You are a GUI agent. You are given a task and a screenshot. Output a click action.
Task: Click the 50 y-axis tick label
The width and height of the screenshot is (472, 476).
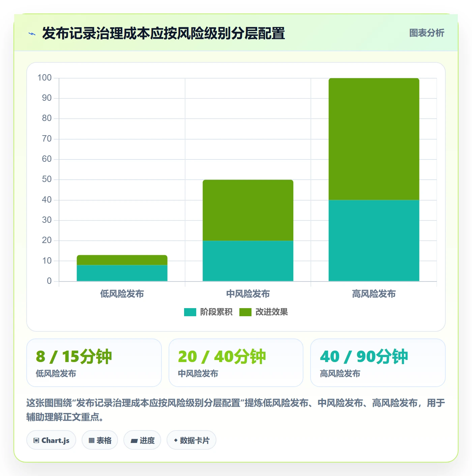47,179
